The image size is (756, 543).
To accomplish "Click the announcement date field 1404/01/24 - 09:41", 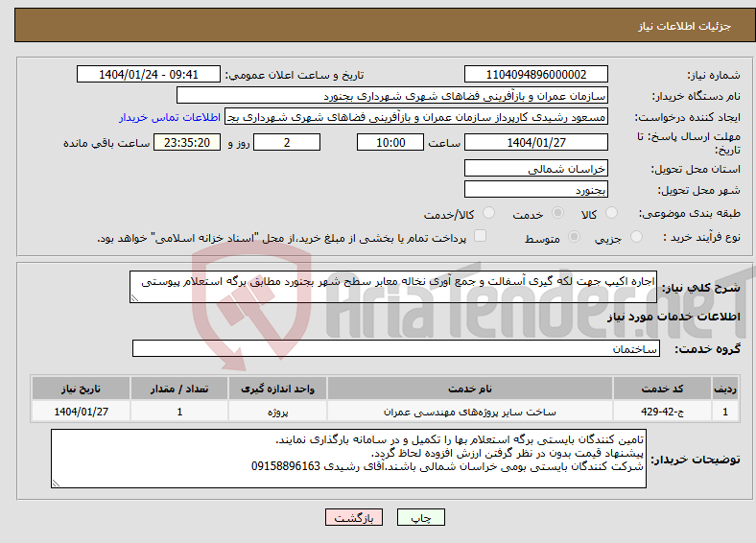I will 149,74.
